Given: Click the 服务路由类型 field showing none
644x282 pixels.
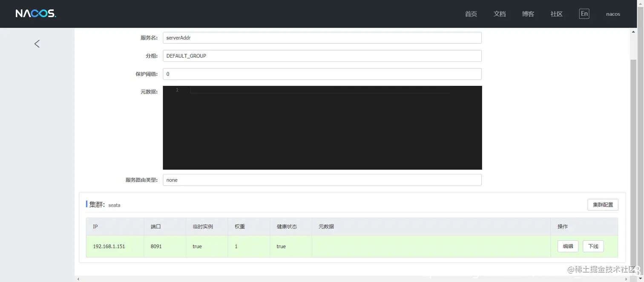Looking at the screenshot, I should click(x=322, y=180).
